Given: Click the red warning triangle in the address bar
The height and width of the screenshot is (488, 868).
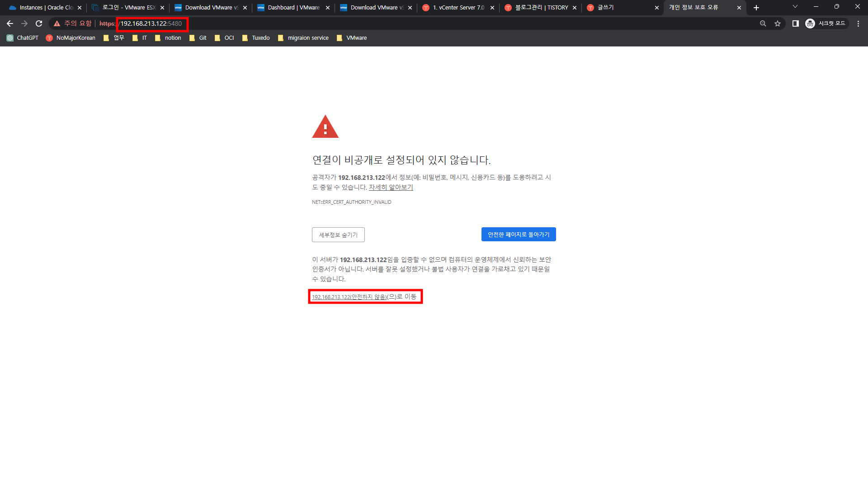Looking at the screenshot, I should (x=57, y=23).
